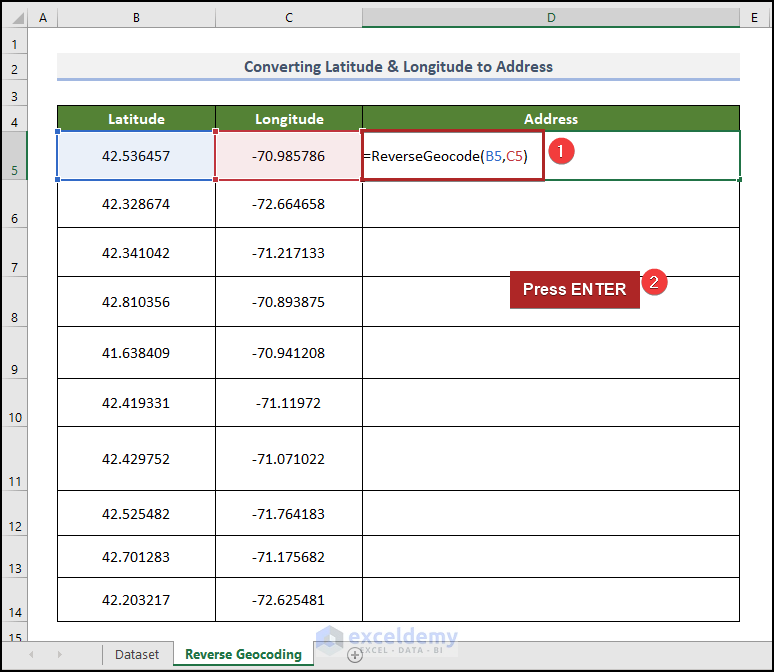The width and height of the screenshot is (774, 672).
Task: Select row 6 header
Action: click(x=14, y=204)
